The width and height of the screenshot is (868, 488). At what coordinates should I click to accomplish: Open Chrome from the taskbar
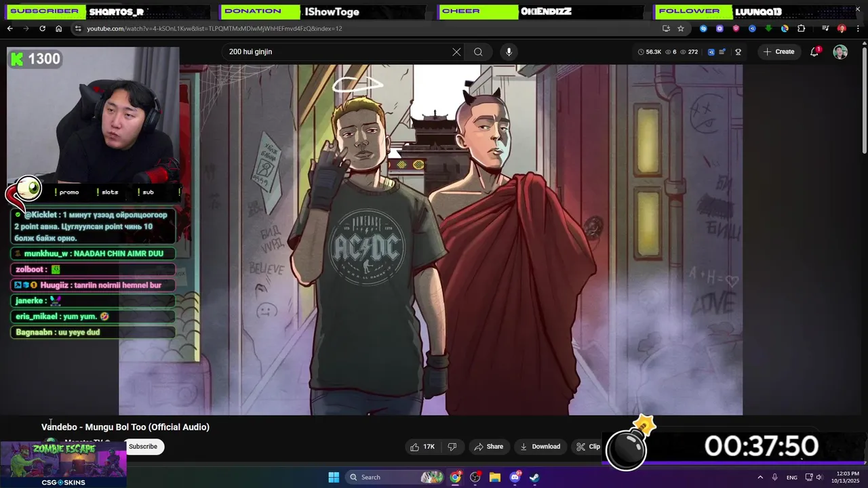pyautogui.click(x=455, y=477)
